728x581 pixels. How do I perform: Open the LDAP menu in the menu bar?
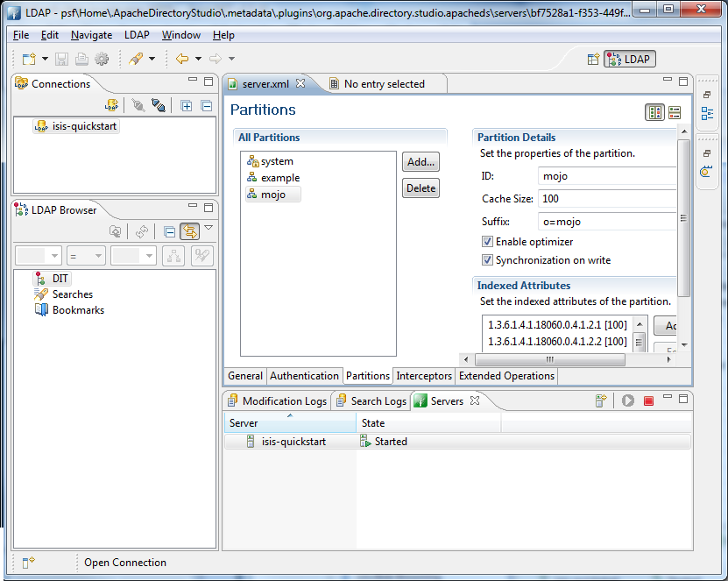click(x=137, y=35)
